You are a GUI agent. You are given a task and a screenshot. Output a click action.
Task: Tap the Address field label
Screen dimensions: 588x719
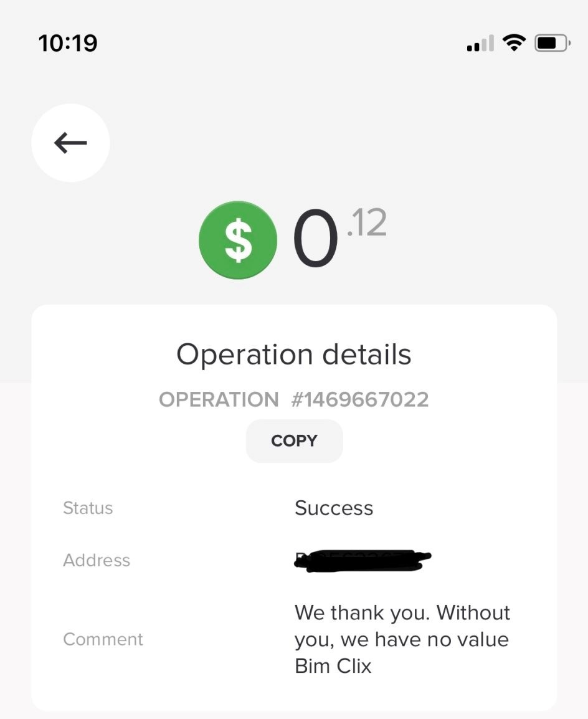pos(97,560)
